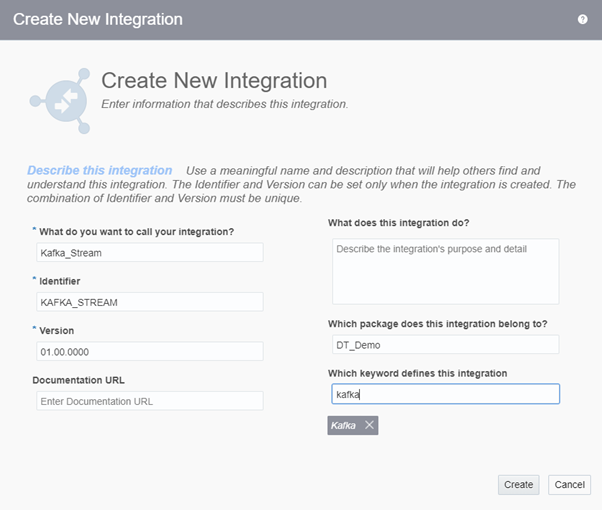Click the Documentation URL input box

pos(148,401)
